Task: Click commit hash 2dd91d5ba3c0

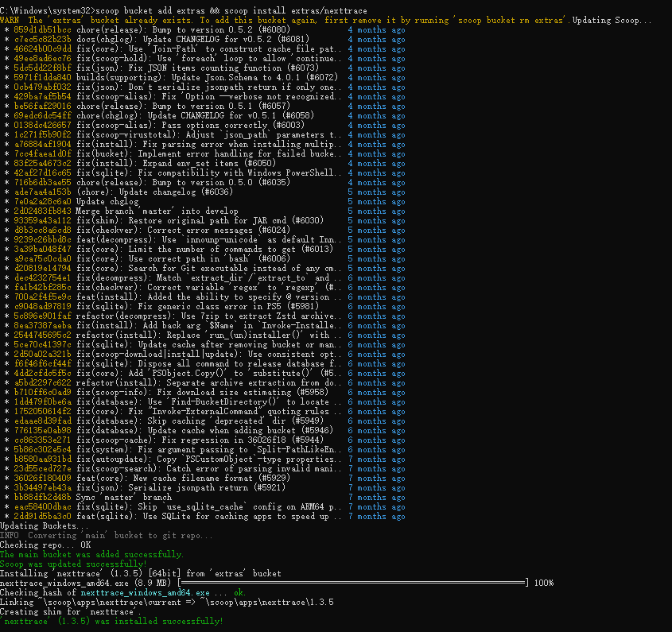Action: [42, 516]
